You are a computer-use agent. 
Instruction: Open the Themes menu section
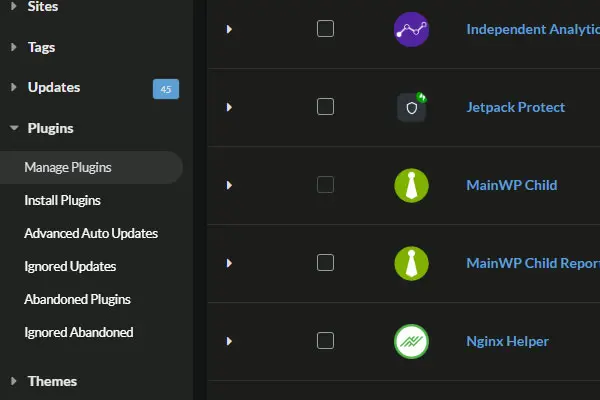[52, 381]
